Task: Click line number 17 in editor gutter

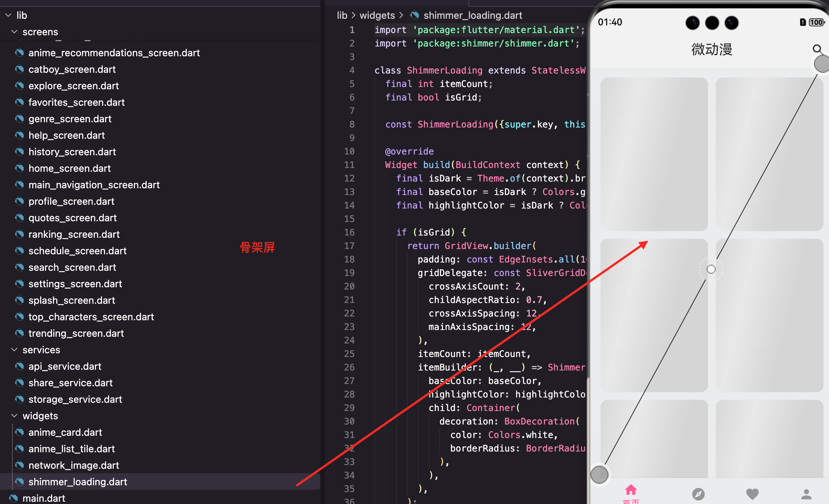Action: coord(349,246)
